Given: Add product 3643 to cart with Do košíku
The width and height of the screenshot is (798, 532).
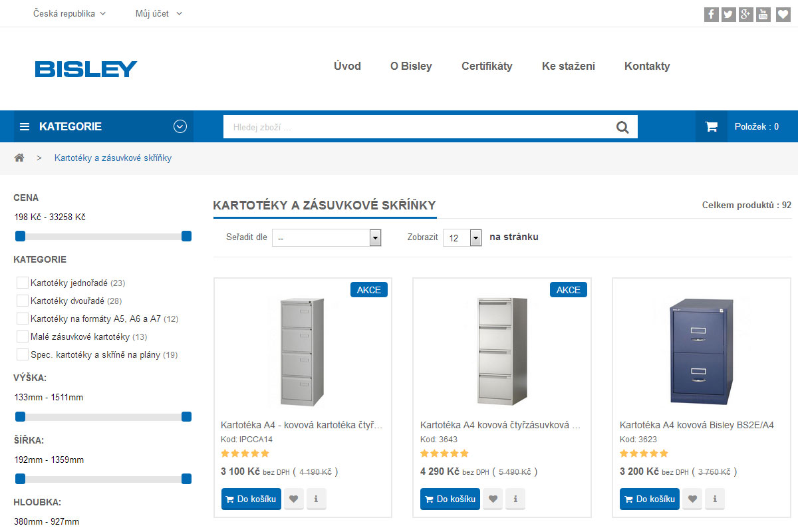Looking at the screenshot, I should point(450,499).
